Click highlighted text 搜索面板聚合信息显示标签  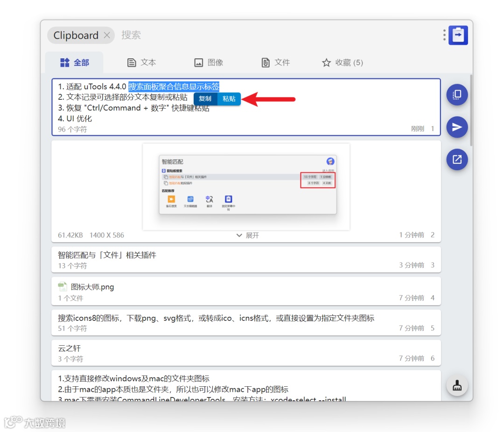[174, 86]
